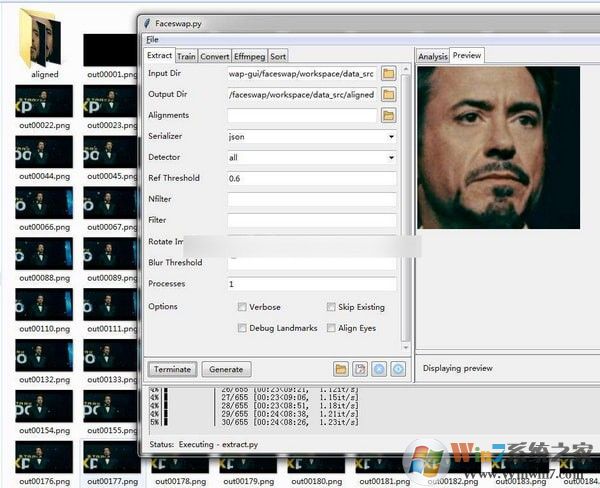Check the Debug Landmarks option
The width and height of the screenshot is (600, 488).
coord(242,328)
